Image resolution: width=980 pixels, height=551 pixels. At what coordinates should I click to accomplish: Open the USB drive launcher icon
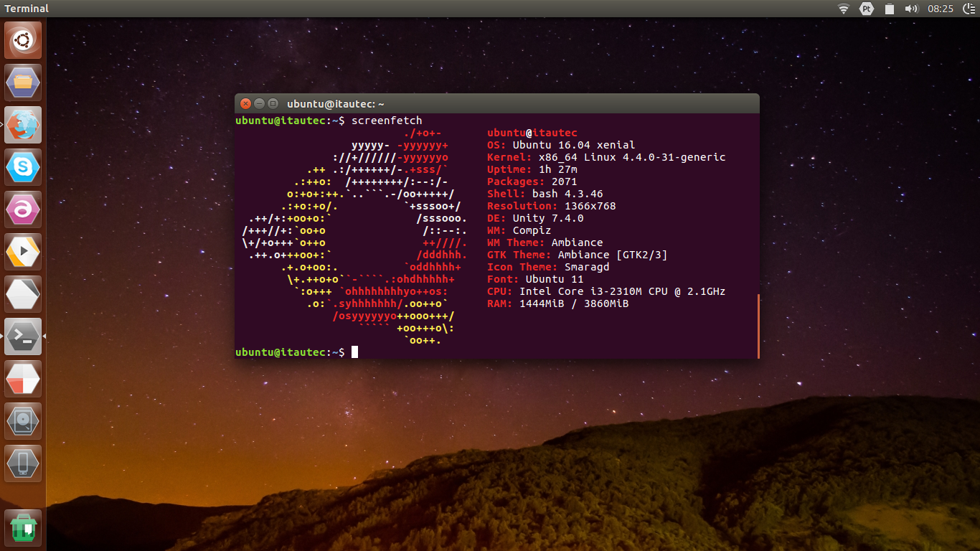23,463
